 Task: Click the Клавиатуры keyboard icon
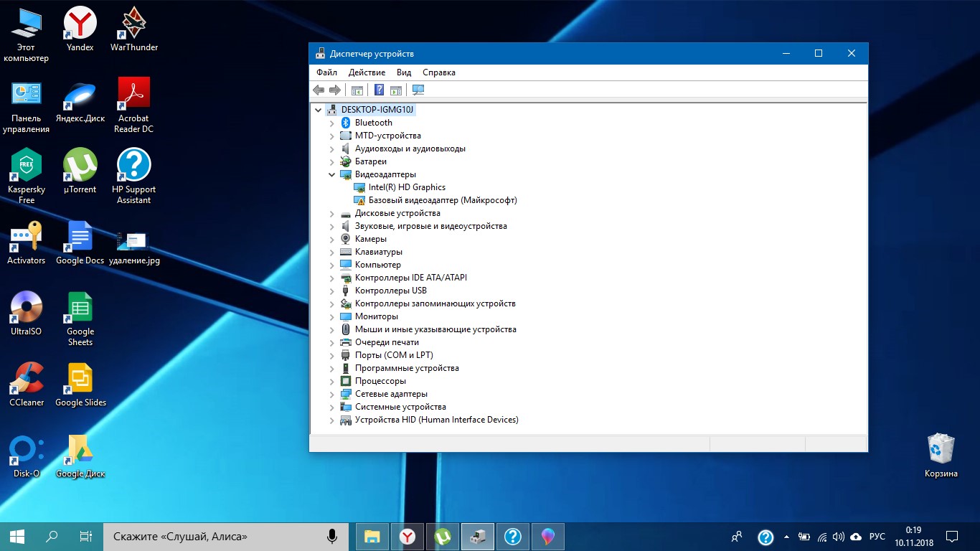346,252
